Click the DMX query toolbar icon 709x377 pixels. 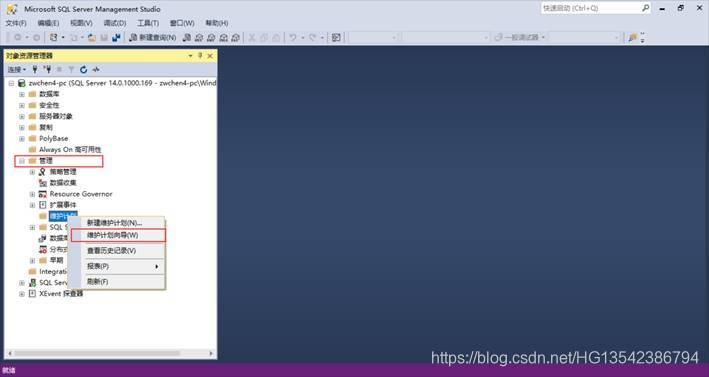(x=211, y=38)
